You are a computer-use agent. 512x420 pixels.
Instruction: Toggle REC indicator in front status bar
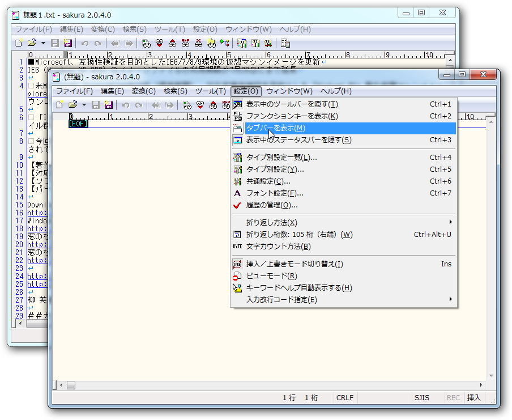coord(453,397)
